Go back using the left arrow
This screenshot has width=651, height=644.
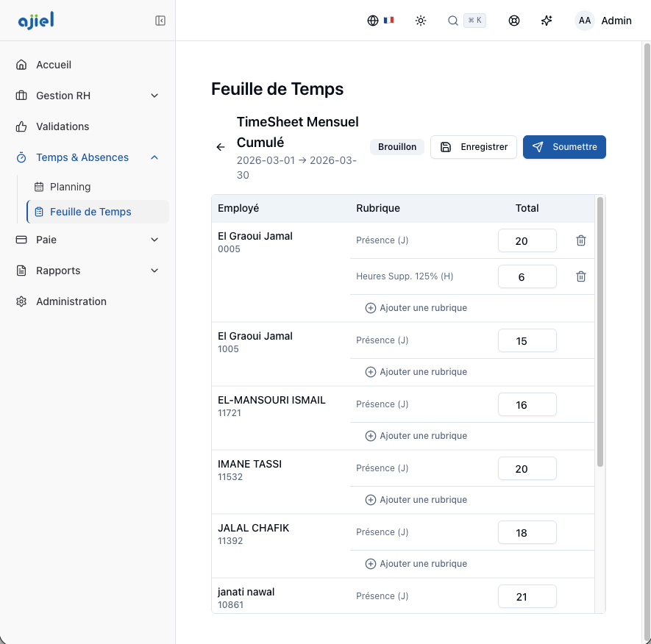[221, 147]
